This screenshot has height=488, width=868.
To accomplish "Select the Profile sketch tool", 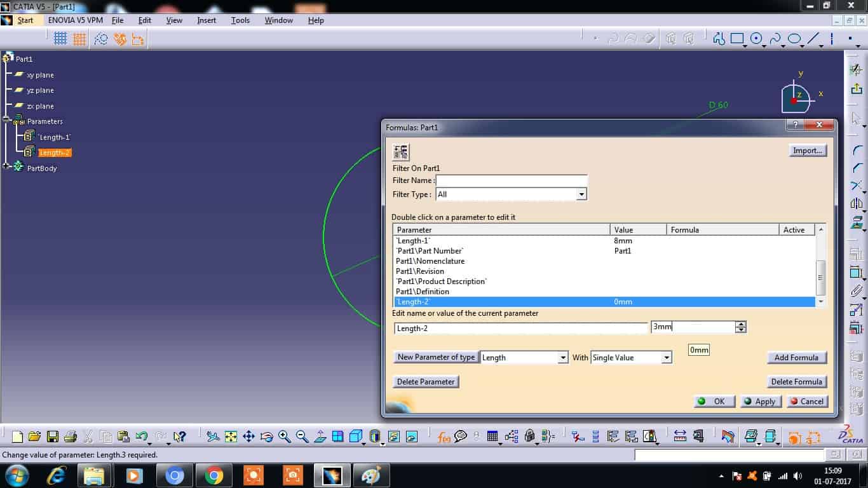I will click(719, 39).
